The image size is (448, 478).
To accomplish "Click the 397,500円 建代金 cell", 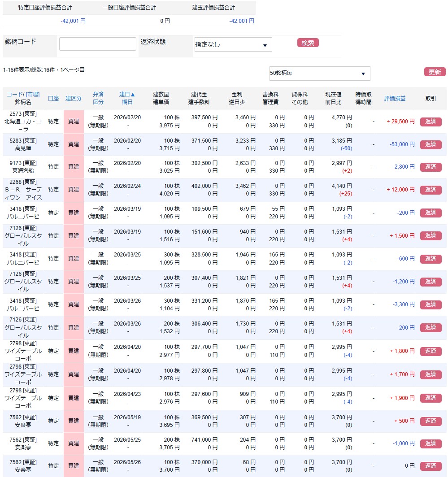I will [x=204, y=117].
